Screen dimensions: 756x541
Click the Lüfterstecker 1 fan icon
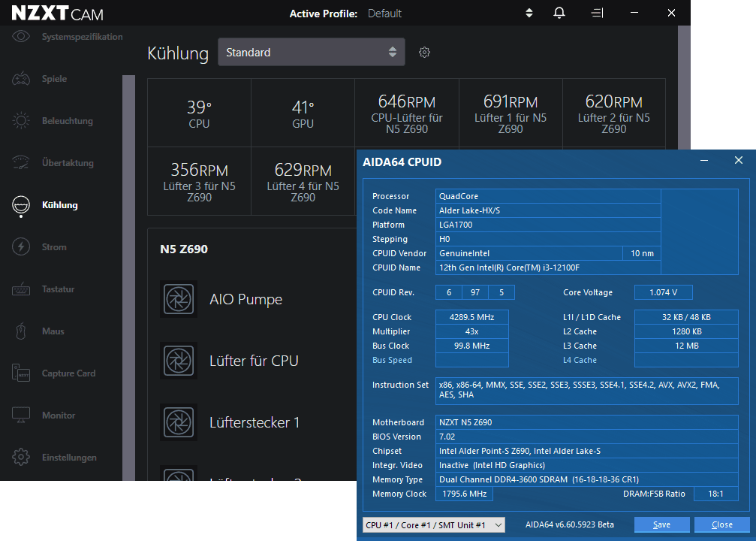point(179,422)
